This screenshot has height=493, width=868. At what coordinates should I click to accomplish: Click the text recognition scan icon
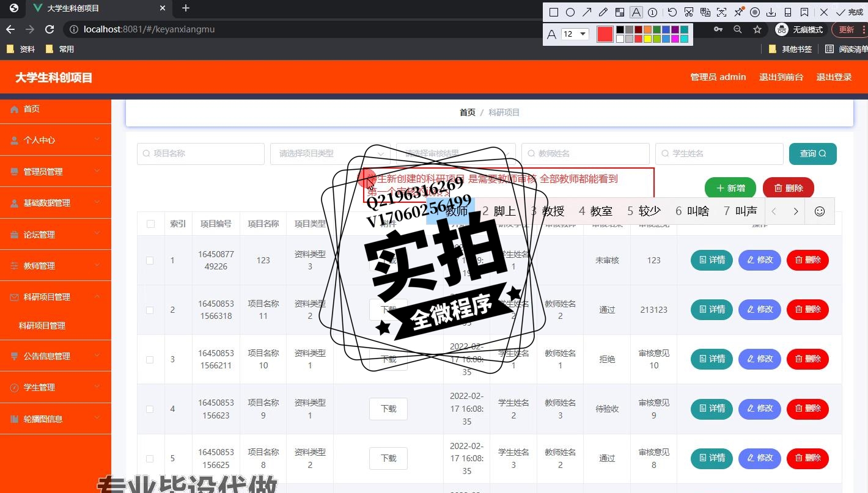pyautogui.click(x=722, y=12)
